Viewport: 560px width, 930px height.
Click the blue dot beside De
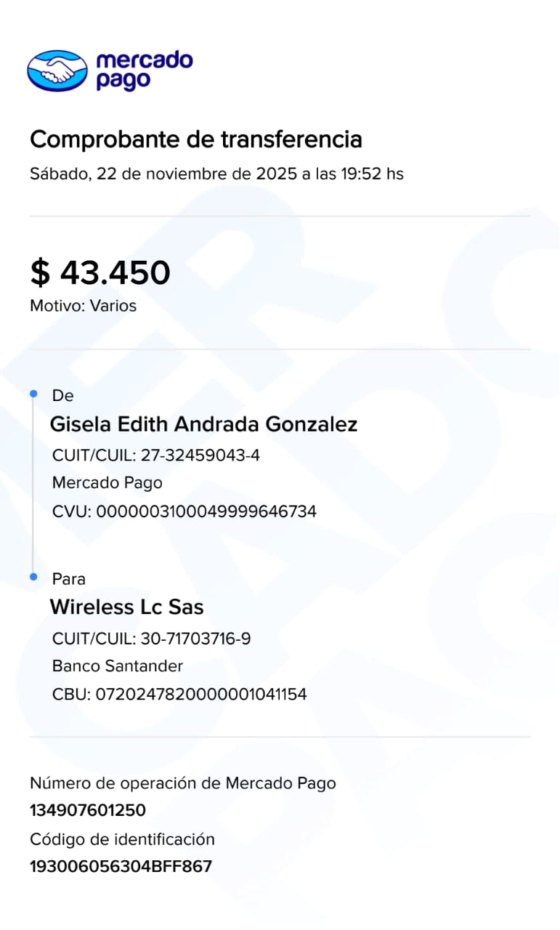point(33,393)
